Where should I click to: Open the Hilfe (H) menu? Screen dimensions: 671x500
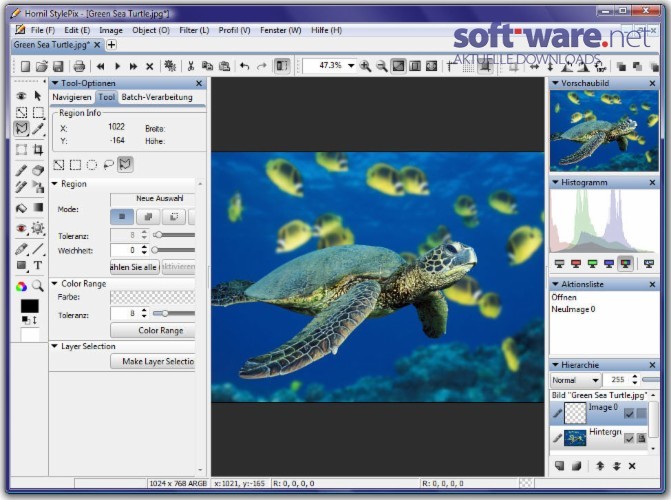click(327, 30)
